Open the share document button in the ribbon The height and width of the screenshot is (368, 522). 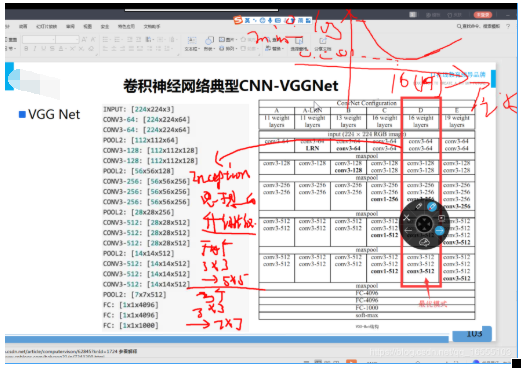coord(322,44)
